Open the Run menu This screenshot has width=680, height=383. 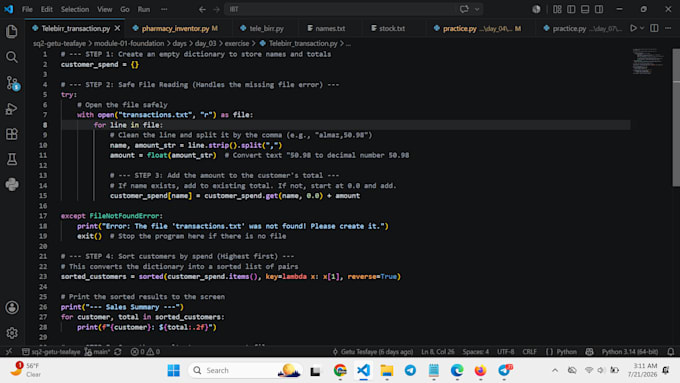coord(144,9)
